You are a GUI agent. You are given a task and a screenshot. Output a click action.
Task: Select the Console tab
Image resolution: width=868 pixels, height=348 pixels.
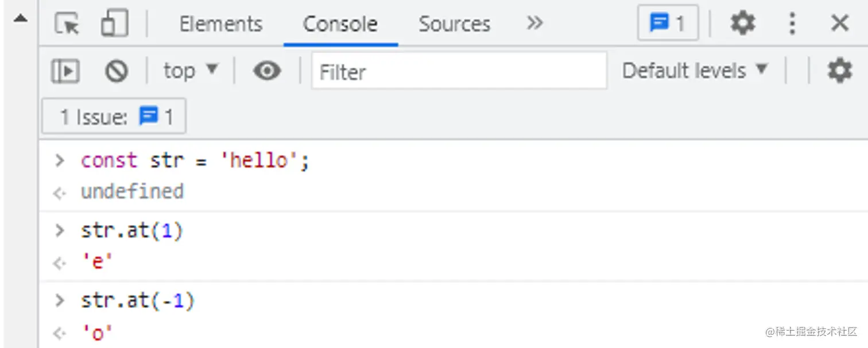click(340, 24)
